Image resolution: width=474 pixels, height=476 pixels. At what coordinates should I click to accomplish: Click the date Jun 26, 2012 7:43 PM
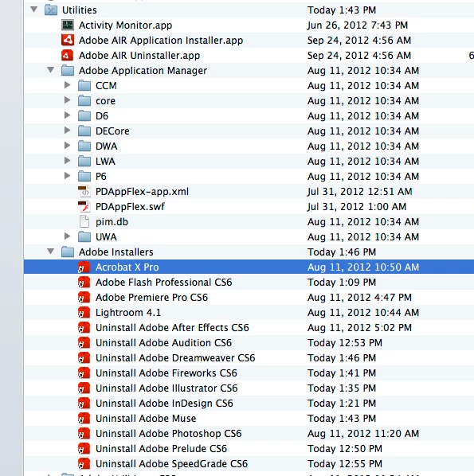358,25
